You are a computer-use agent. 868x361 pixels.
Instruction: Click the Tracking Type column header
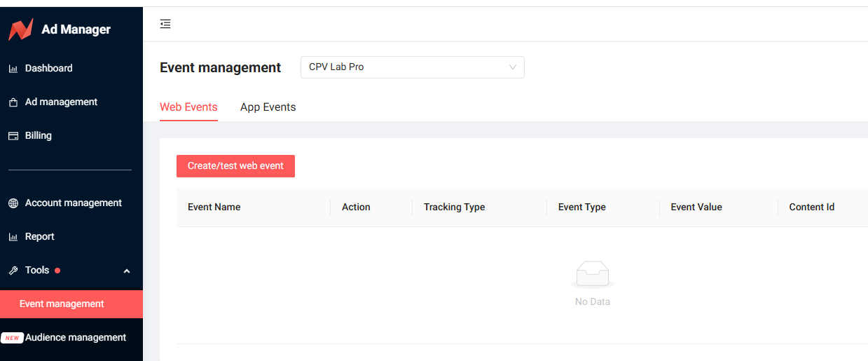[454, 207]
